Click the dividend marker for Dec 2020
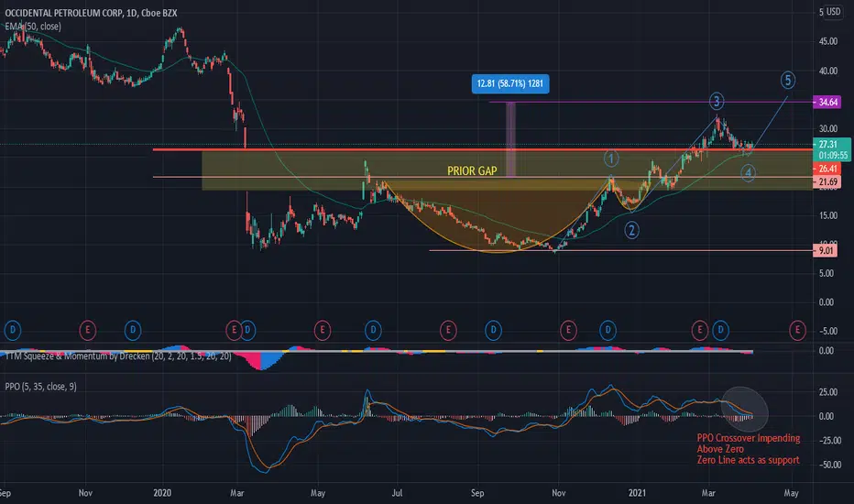Viewport: 854px width, 504px height. click(608, 330)
